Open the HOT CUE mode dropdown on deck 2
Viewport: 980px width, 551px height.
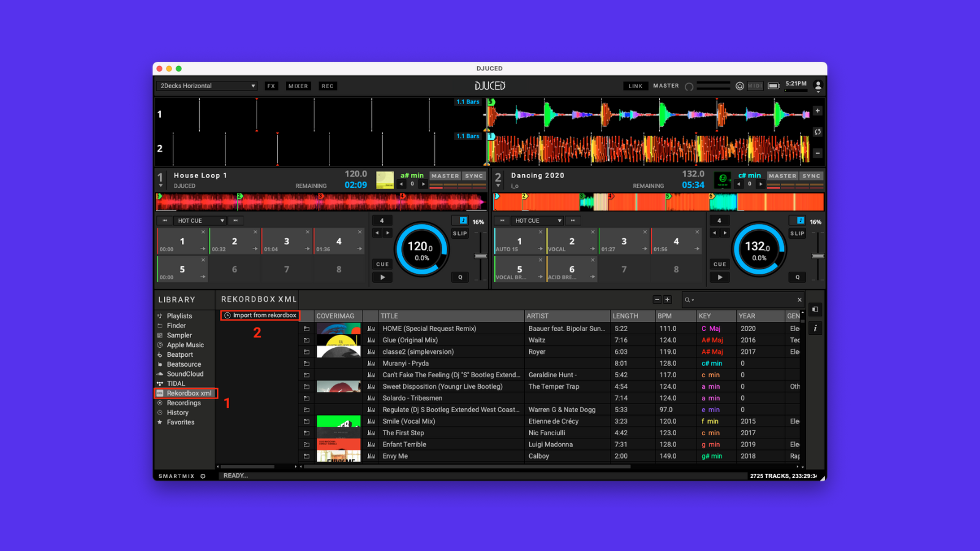click(x=537, y=220)
